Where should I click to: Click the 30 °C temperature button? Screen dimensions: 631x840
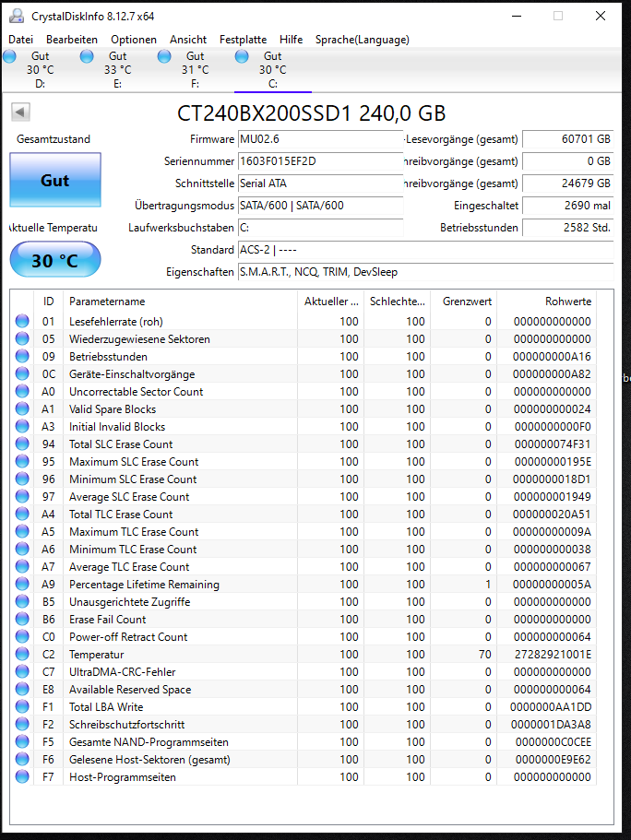pos(55,260)
